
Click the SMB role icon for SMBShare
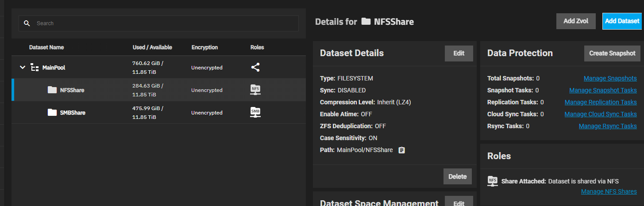255,112
